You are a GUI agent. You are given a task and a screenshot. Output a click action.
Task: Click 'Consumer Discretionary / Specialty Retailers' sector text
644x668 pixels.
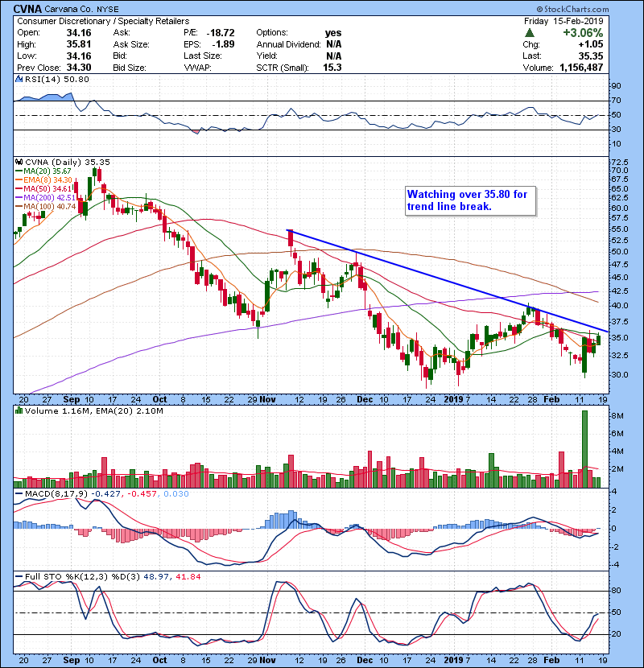103,21
